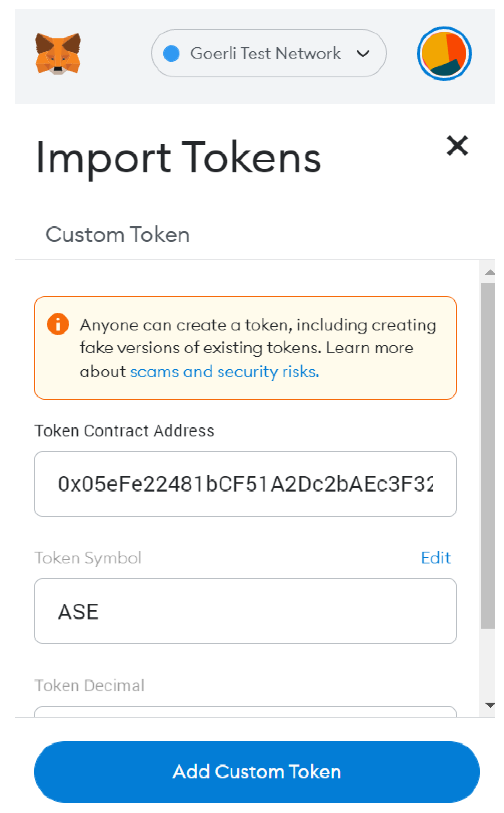Open the account avatar menu
This screenshot has width=504, height=813.
tap(443, 54)
